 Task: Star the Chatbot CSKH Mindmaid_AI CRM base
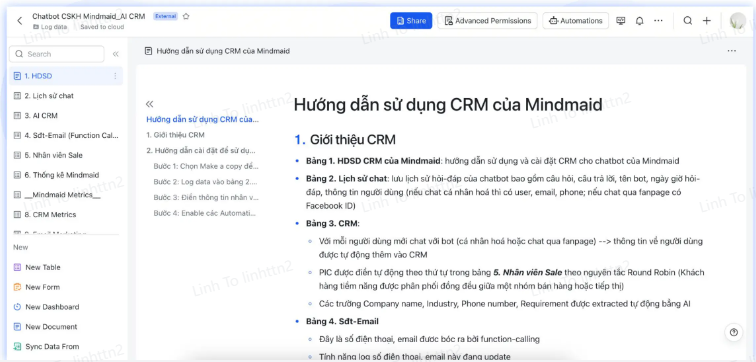click(186, 16)
